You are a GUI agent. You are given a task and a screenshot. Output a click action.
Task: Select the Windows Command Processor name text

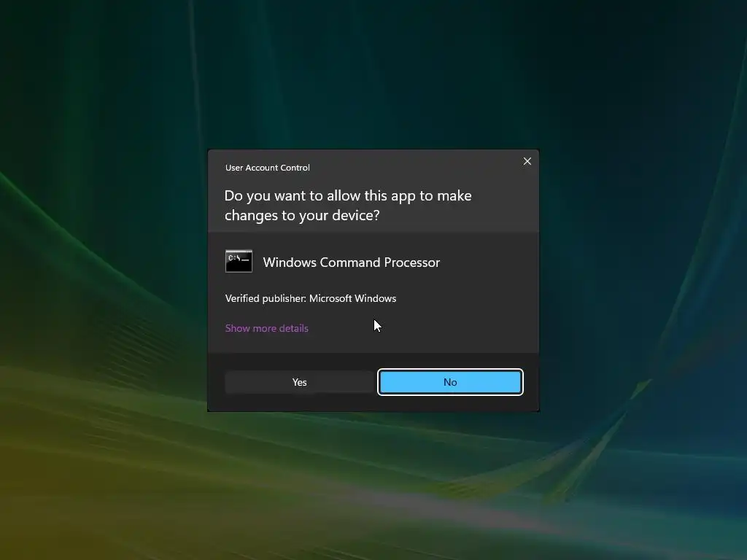(351, 262)
